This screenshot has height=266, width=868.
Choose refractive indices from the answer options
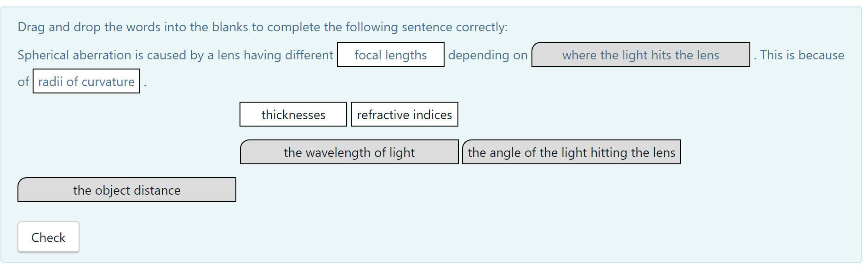pyautogui.click(x=404, y=114)
